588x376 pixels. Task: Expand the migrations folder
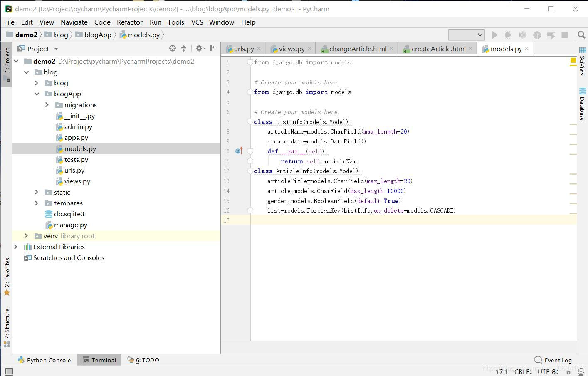[x=47, y=105]
